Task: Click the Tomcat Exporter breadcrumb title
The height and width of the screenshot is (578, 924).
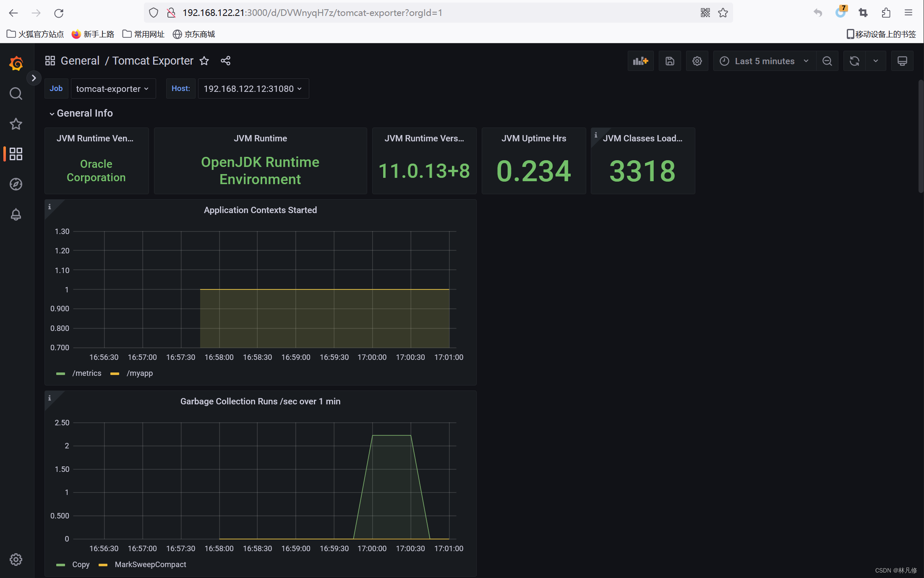Action: 153,61
